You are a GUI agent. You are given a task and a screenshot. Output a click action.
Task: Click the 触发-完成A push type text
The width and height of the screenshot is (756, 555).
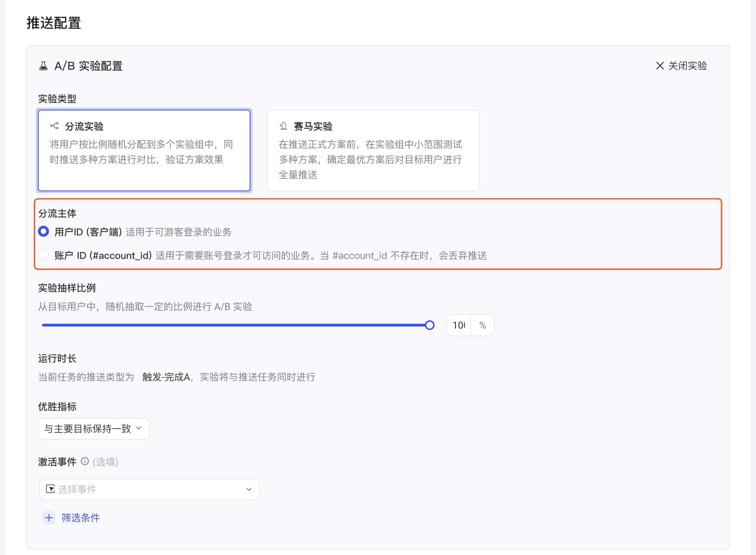coord(166,377)
